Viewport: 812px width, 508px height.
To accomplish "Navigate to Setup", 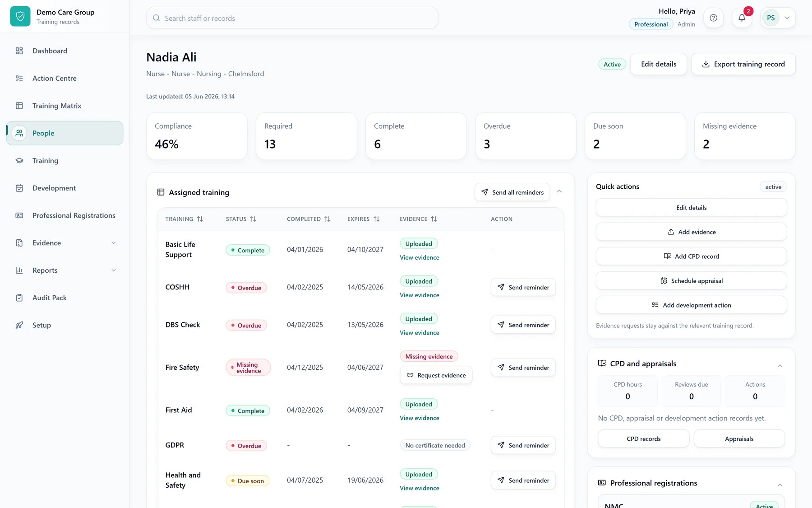I will pos(65,325).
